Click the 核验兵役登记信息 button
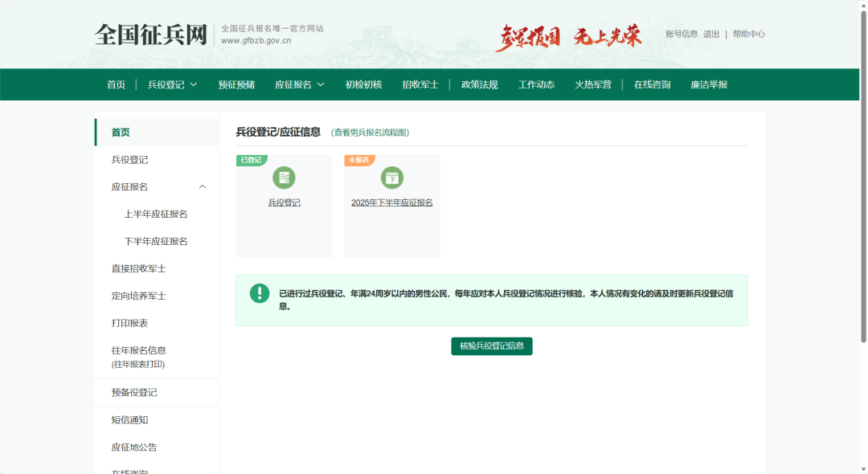The width and height of the screenshot is (868, 474). coord(492,346)
